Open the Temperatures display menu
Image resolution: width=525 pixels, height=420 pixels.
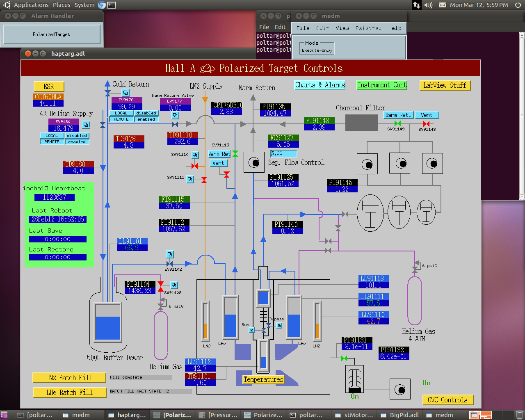(x=263, y=380)
